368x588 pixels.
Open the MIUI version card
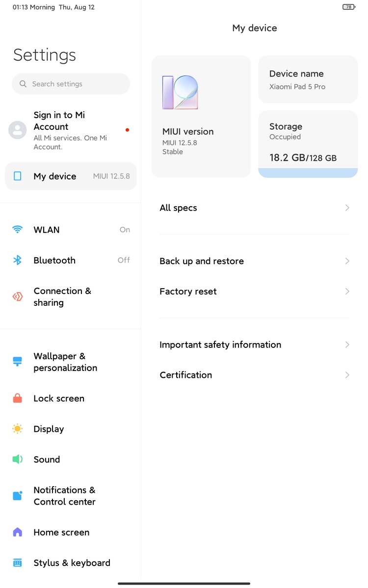pyautogui.click(x=201, y=116)
